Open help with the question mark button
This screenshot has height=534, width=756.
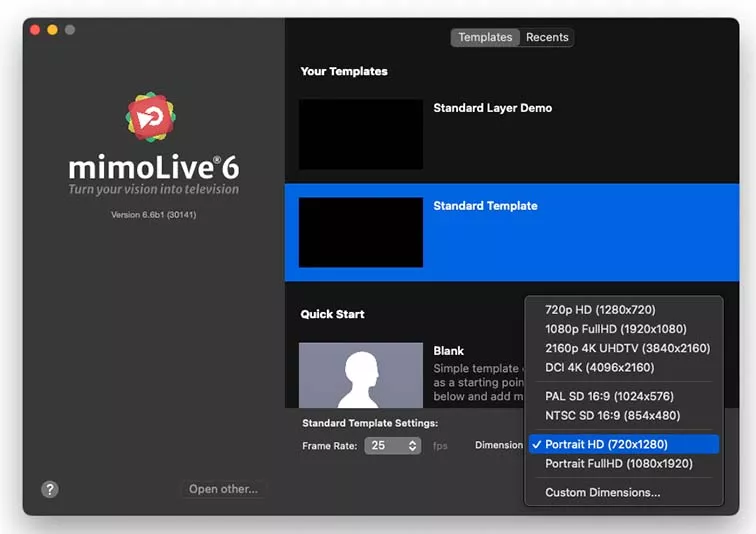coord(50,489)
